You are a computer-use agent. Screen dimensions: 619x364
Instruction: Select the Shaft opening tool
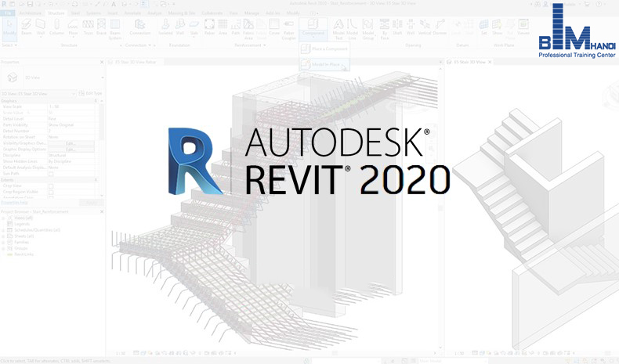396,31
